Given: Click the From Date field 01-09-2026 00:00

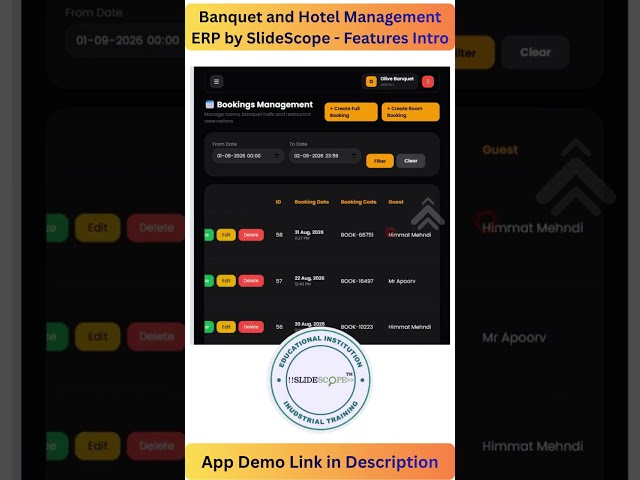Looking at the screenshot, I should [x=248, y=156].
